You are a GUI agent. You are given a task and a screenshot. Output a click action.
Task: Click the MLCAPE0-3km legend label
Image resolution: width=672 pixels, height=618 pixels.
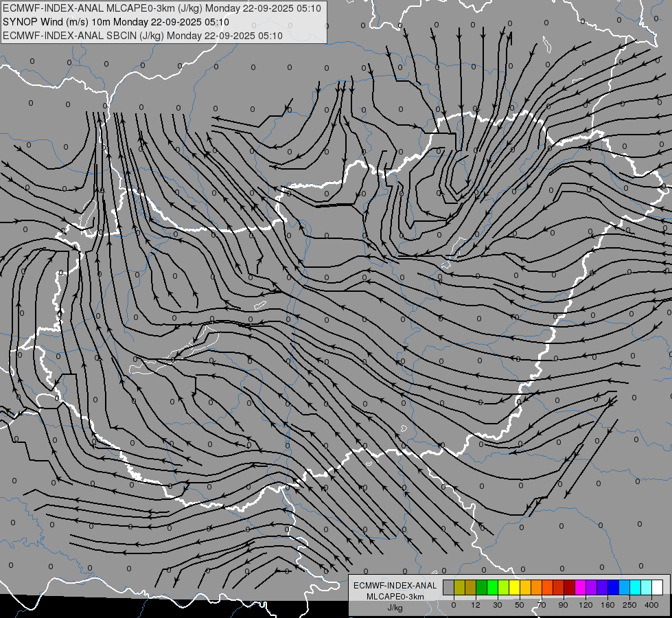click(395, 597)
